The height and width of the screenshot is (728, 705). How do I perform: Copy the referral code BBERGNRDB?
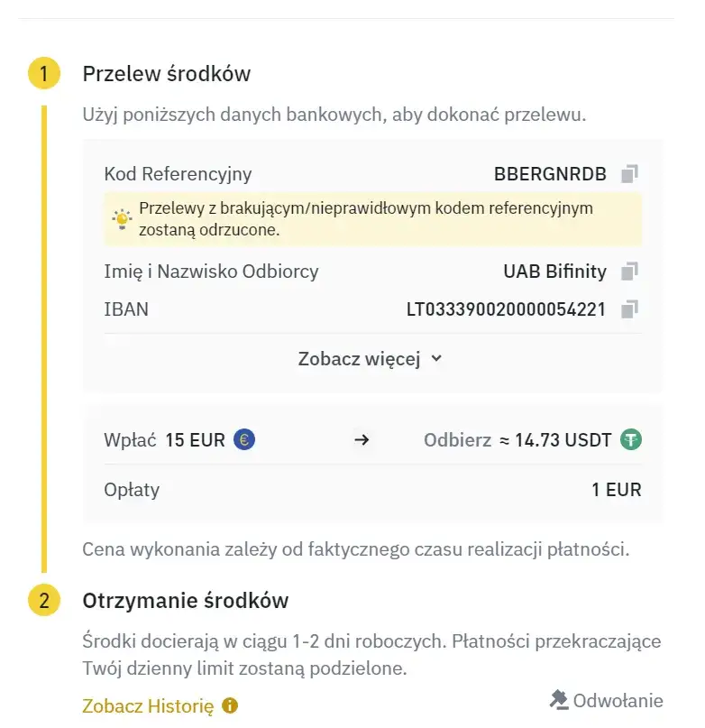click(x=629, y=173)
